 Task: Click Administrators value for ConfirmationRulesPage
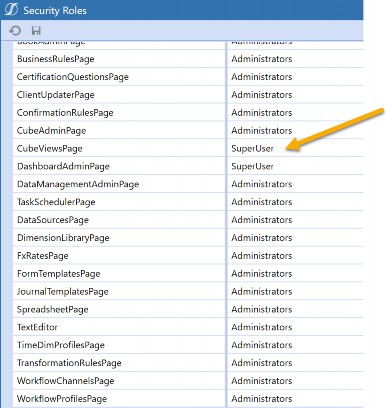[262, 113]
